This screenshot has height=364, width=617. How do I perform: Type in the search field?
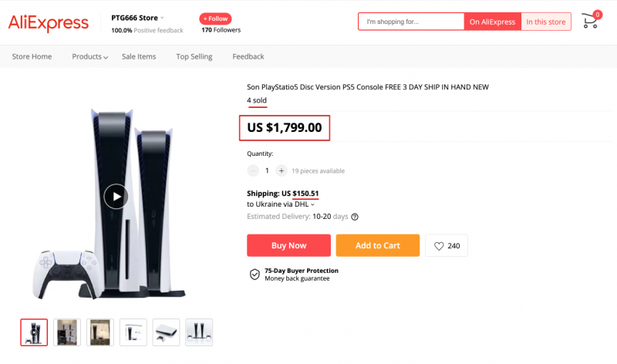pos(411,22)
